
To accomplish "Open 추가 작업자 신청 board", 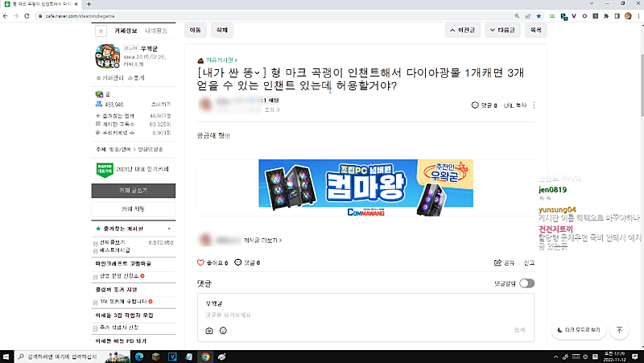I will (119, 328).
